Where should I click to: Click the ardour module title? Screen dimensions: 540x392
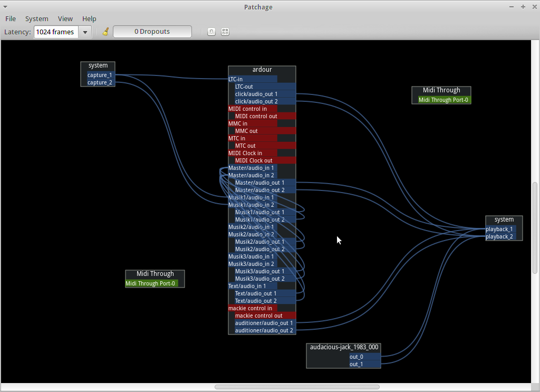point(262,70)
